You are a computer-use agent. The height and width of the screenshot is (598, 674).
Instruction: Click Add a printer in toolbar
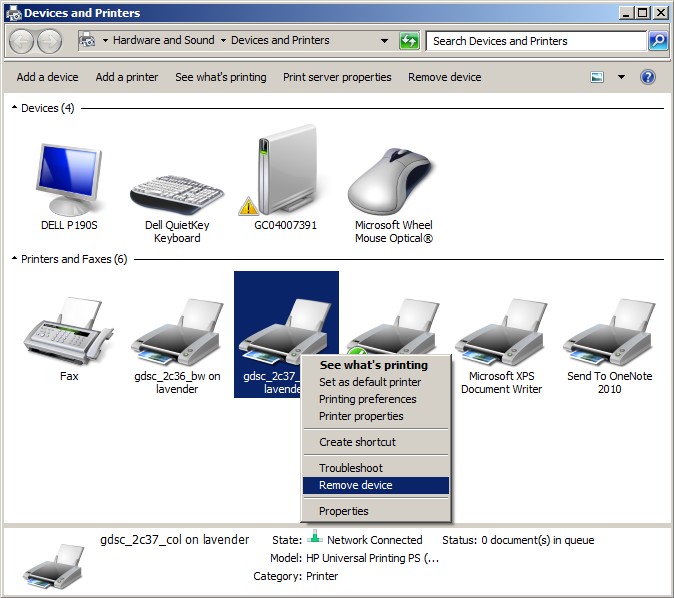pyautogui.click(x=127, y=77)
